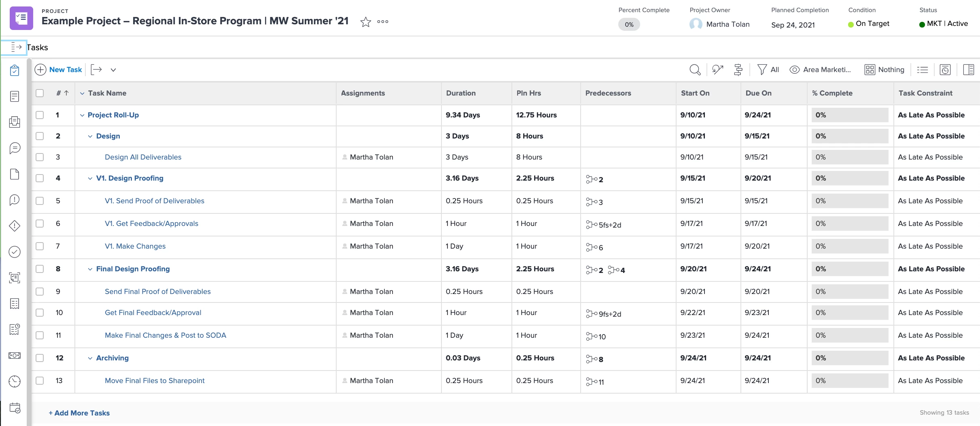Open the Approvals checkmark-circle sidebar icon
The width and height of the screenshot is (980, 426).
point(15,252)
